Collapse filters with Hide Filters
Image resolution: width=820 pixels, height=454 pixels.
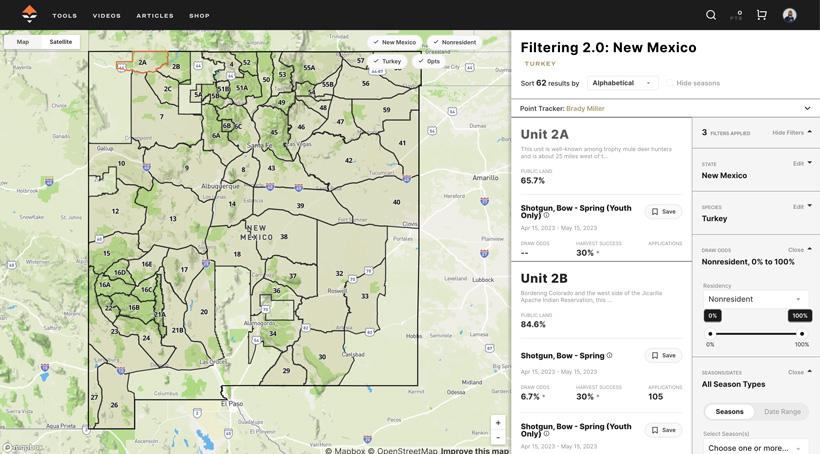[792, 133]
